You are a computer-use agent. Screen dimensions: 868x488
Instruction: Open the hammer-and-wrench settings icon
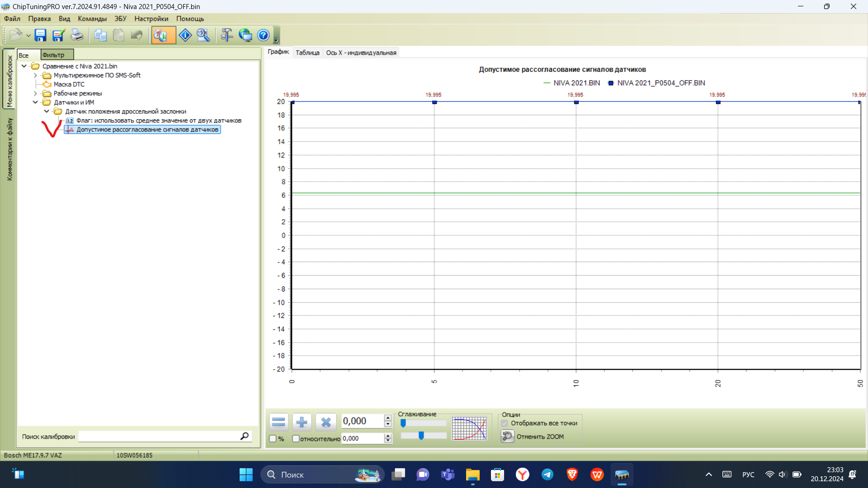(227, 35)
